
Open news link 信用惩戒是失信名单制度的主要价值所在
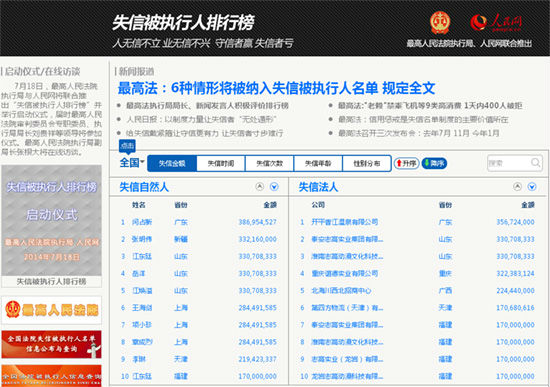[x=423, y=120]
